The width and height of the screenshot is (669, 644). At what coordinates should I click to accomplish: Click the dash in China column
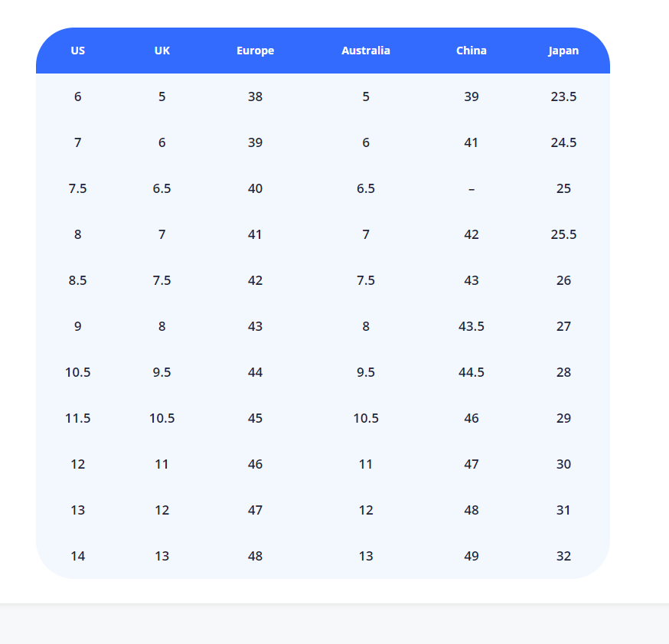click(x=471, y=188)
